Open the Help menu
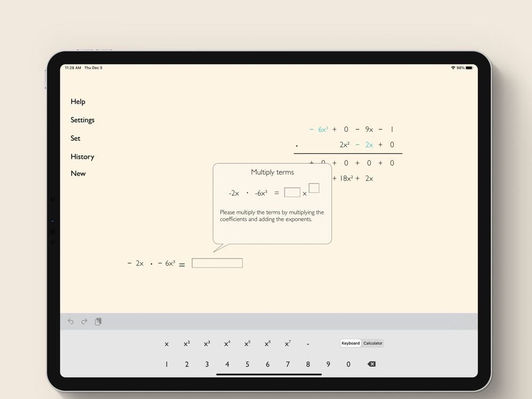 [78, 102]
